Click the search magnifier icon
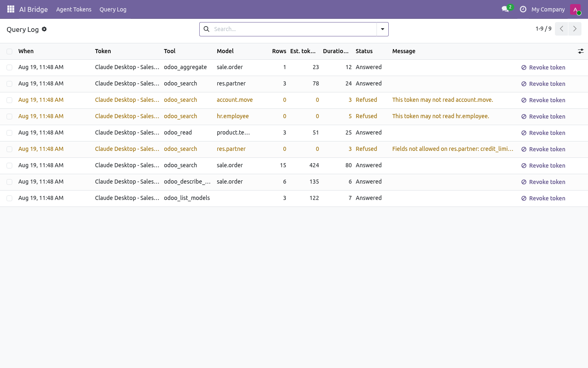 pos(207,29)
